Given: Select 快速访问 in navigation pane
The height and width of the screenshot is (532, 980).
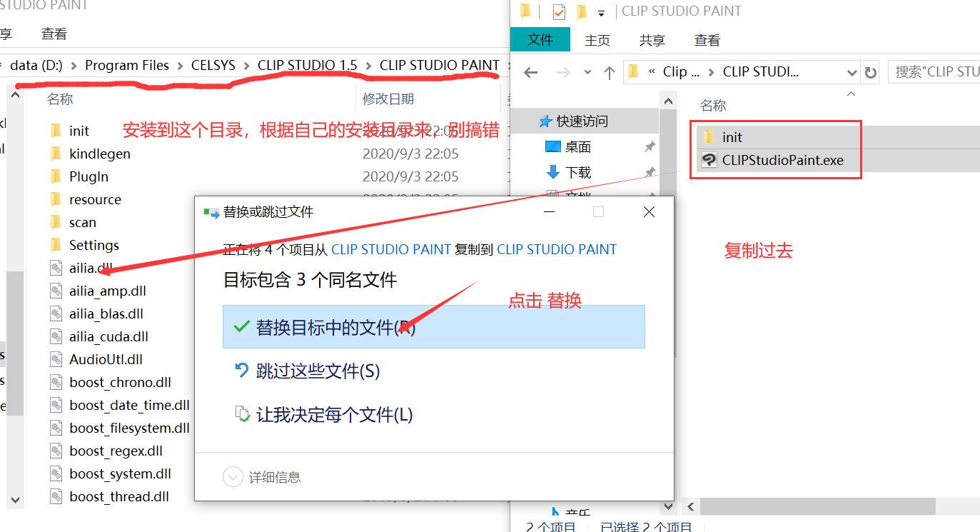Looking at the screenshot, I should tap(582, 121).
